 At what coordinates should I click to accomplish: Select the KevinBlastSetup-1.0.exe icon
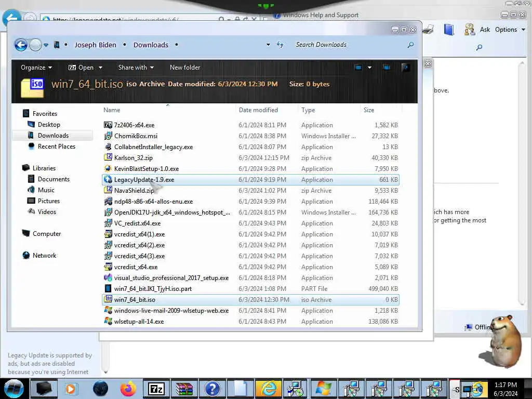pyautogui.click(x=108, y=169)
